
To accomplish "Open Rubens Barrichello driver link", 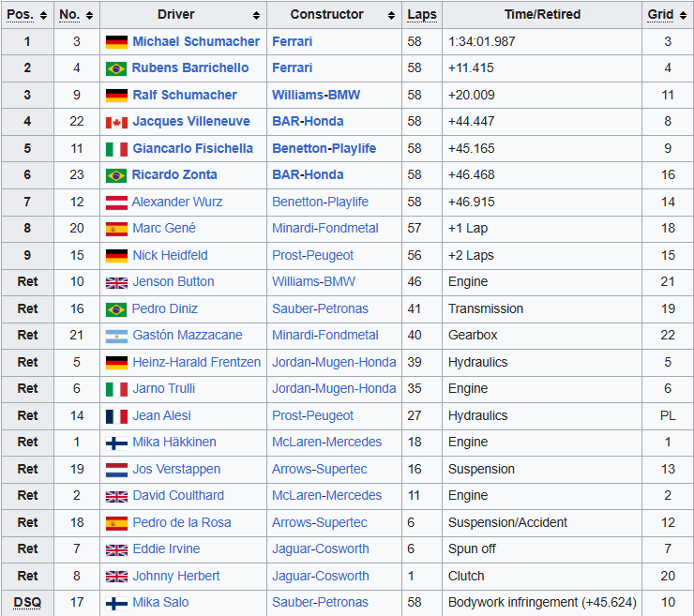I will click(x=190, y=68).
